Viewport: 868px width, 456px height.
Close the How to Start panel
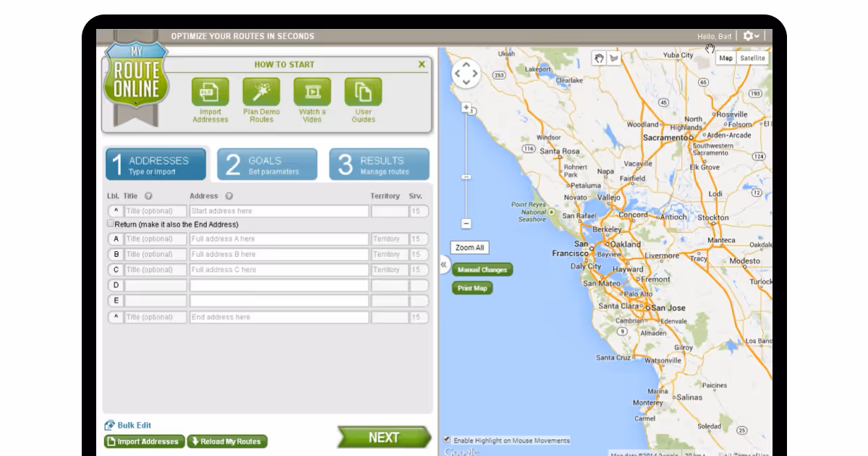tap(422, 64)
